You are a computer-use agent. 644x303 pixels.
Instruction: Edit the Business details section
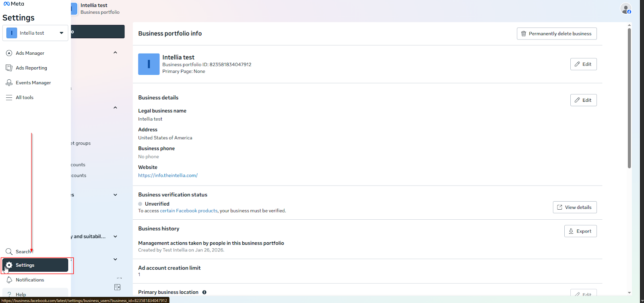click(x=583, y=100)
